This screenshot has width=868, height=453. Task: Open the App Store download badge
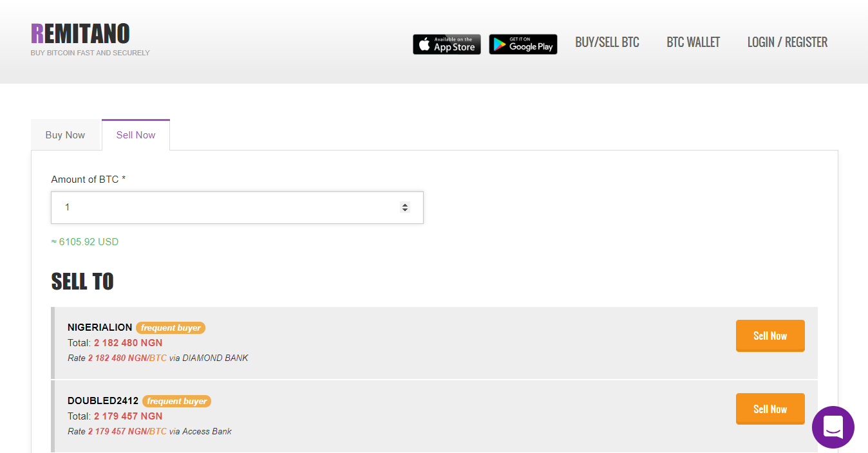pos(447,44)
